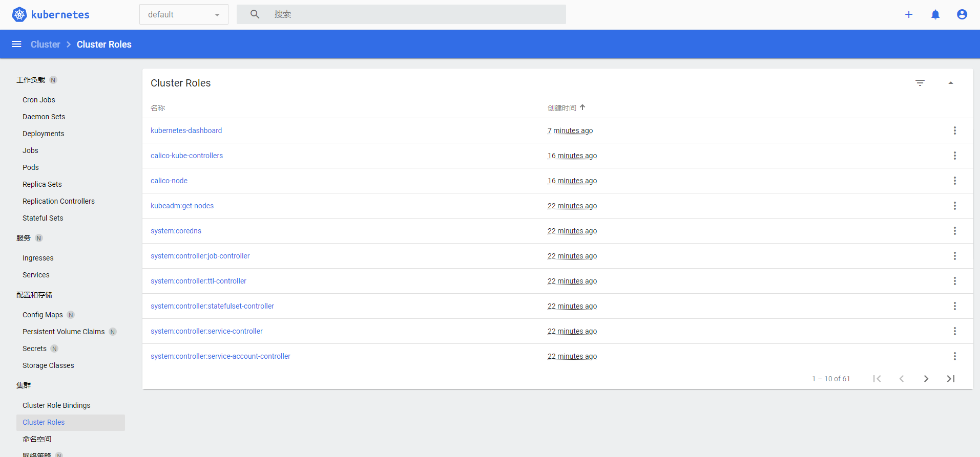Click the search magnifier icon
This screenshot has height=457, width=980.
(255, 14)
